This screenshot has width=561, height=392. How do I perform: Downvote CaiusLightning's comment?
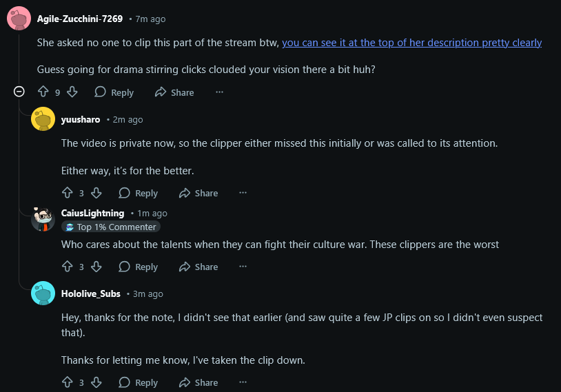click(x=96, y=267)
